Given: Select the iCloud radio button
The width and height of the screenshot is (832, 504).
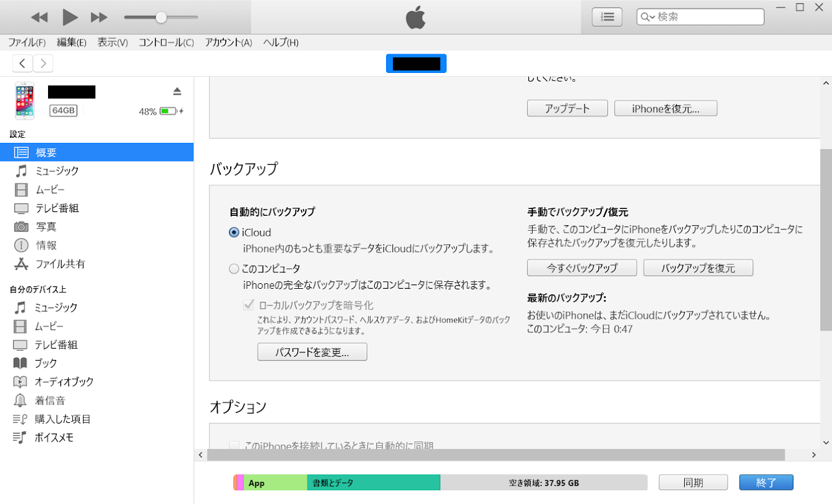Looking at the screenshot, I should click(235, 233).
